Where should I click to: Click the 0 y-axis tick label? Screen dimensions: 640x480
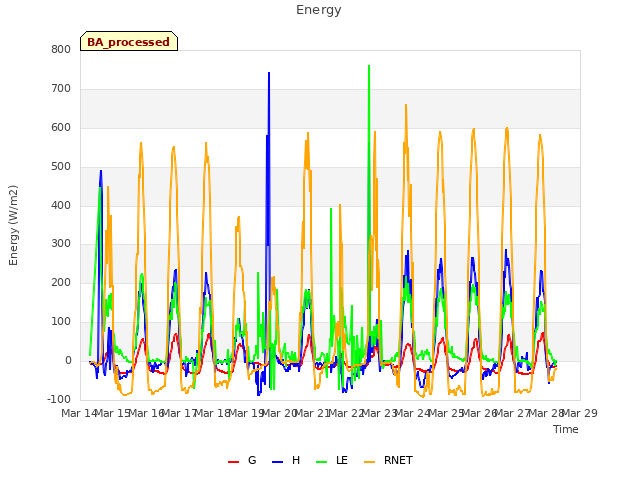pyautogui.click(x=68, y=360)
